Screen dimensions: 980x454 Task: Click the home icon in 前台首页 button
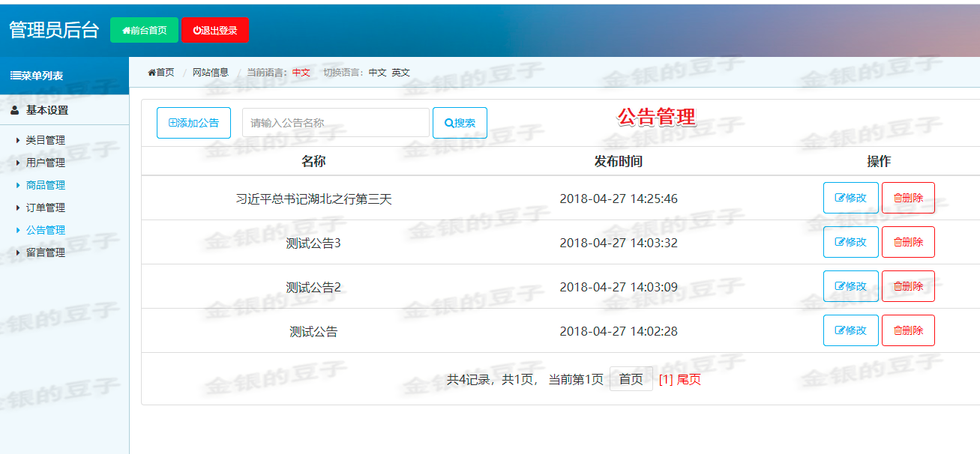coord(126,31)
